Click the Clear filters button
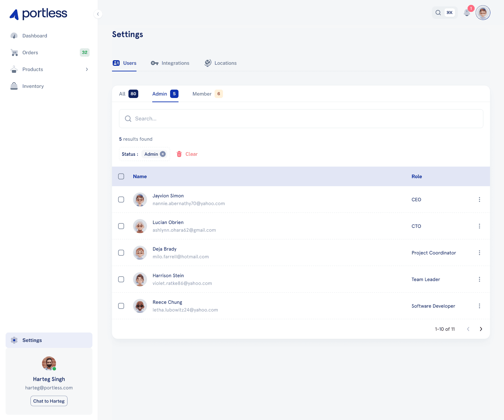 [x=187, y=154]
